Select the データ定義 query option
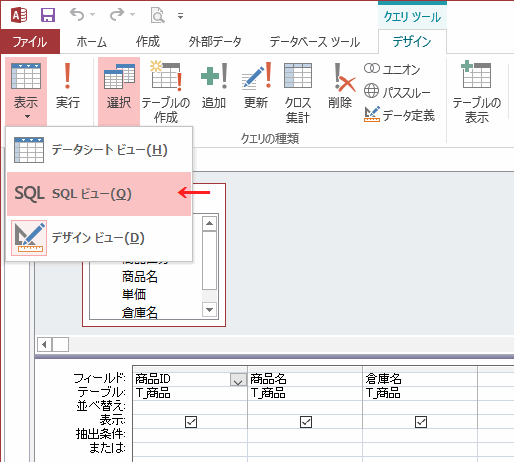This screenshot has height=462, width=514. click(399, 115)
